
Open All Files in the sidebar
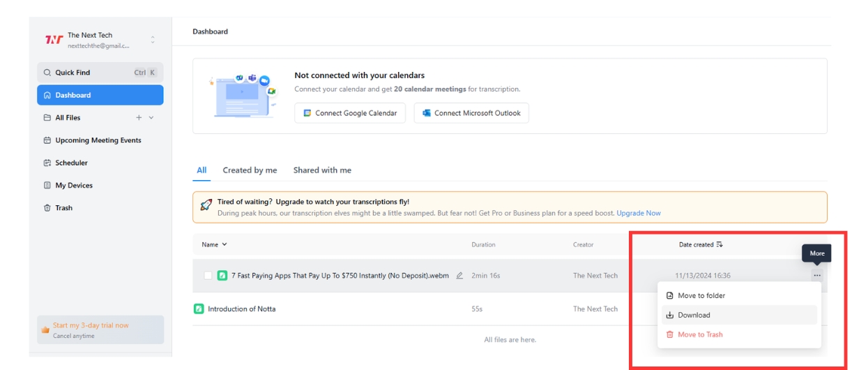pos(68,117)
